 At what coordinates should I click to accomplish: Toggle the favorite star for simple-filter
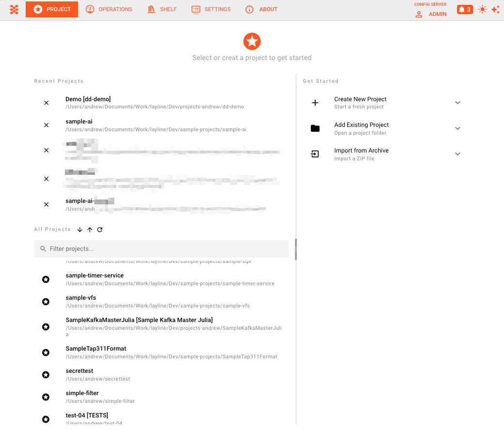[x=46, y=397]
